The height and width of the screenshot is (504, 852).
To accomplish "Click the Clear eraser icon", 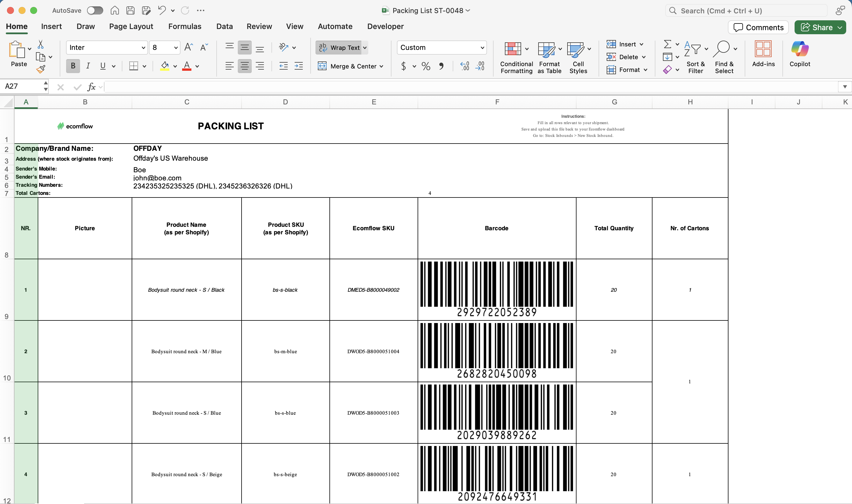I will pos(667,70).
